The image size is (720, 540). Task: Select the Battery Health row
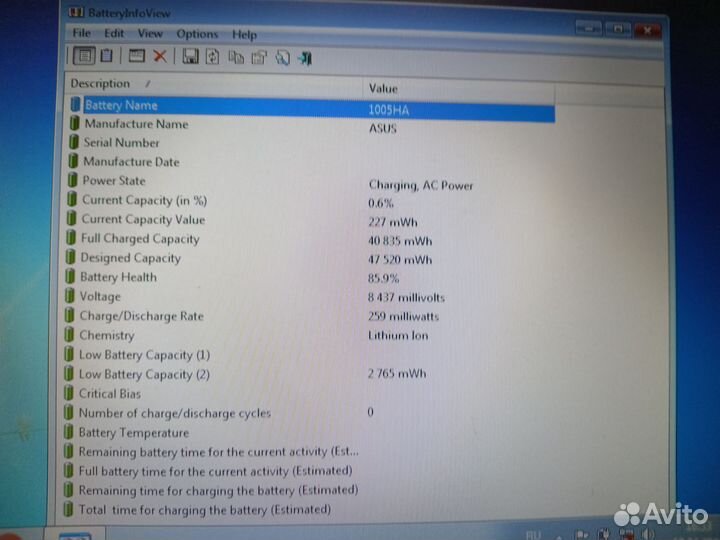tap(312, 277)
